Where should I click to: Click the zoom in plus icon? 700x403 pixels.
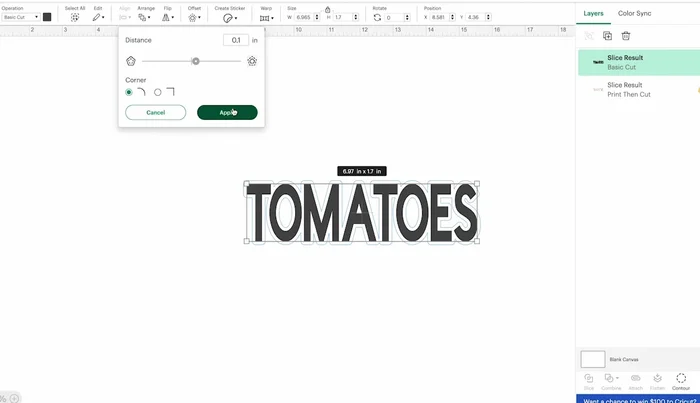click(14, 398)
